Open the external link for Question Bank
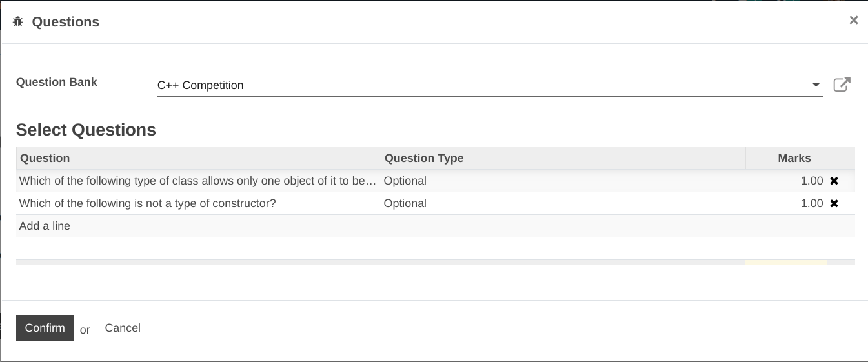868x362 pixels. tap(842, 85)
